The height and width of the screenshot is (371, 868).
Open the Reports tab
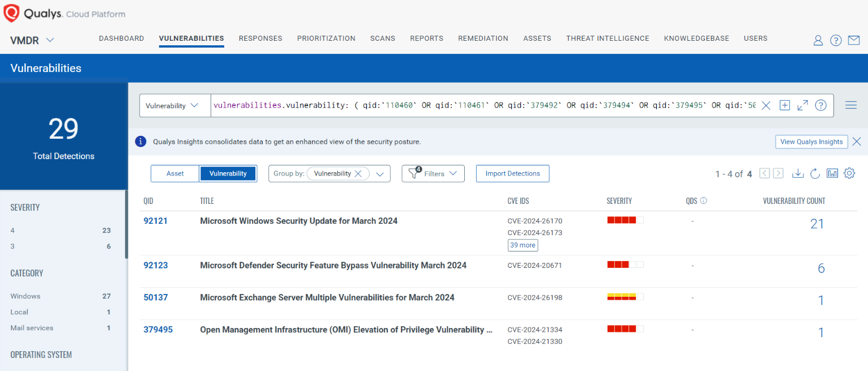coord(426,39)
